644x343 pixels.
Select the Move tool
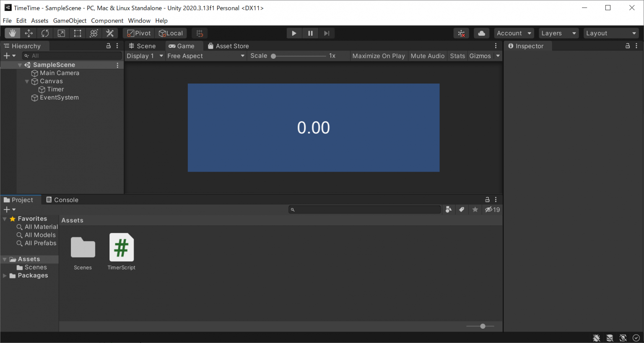(29, 33)
